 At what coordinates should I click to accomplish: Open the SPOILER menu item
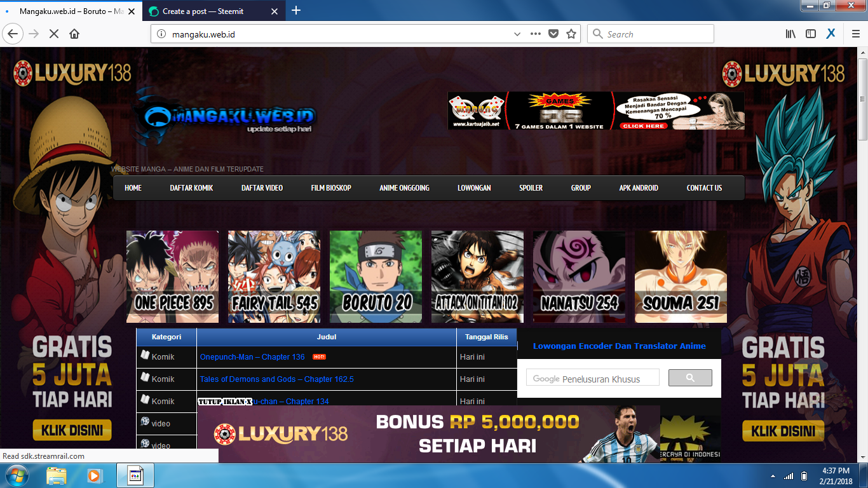point(531,188)
